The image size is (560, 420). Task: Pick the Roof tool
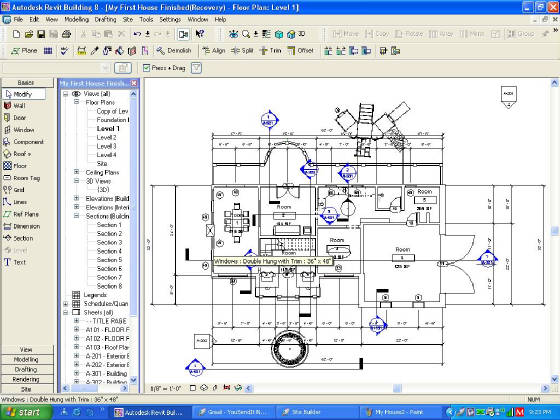point(17,154)
